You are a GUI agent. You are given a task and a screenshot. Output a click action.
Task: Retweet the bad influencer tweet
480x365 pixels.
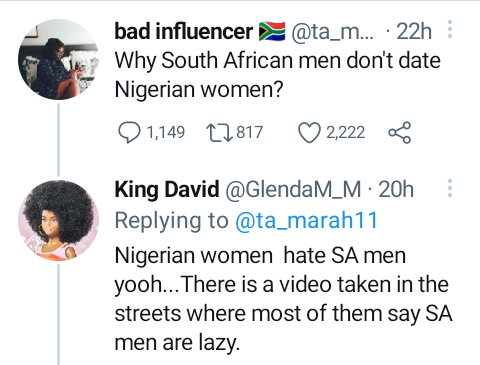(219, 133)
